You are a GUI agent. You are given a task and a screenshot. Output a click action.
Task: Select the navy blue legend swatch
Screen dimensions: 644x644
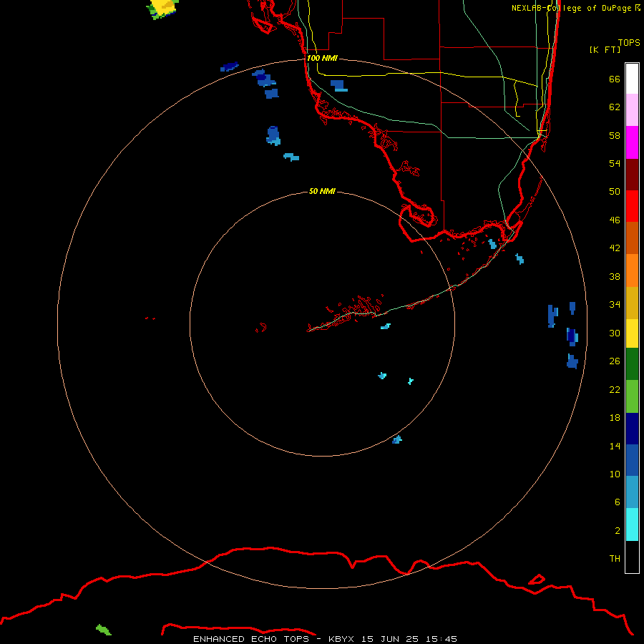(x=632, y=429)
